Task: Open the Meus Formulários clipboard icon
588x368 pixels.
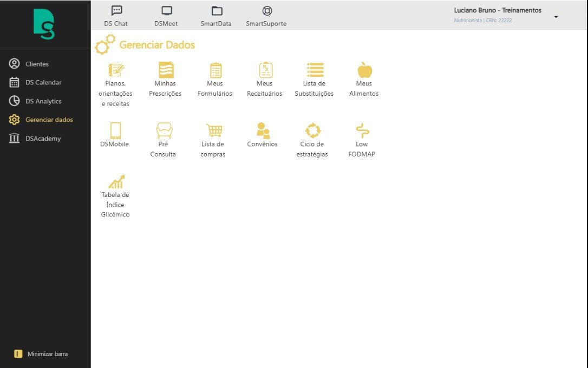Action: point(215,70)
